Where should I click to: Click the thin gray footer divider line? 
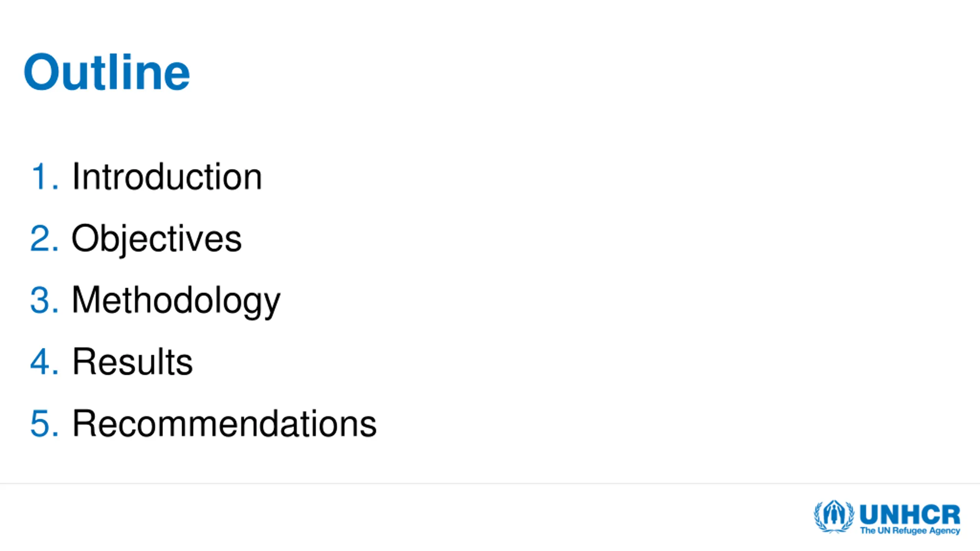point(490,483)
